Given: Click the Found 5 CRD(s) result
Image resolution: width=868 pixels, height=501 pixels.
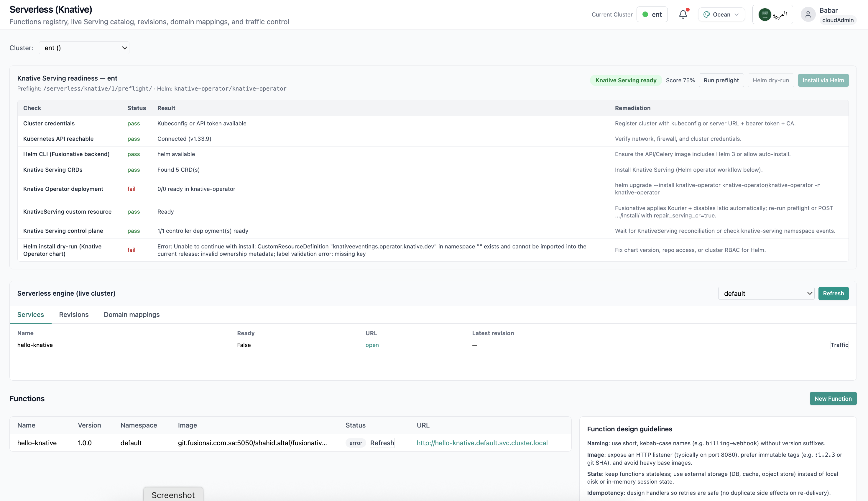Looking at the screenshot, I should coord(178,170).
